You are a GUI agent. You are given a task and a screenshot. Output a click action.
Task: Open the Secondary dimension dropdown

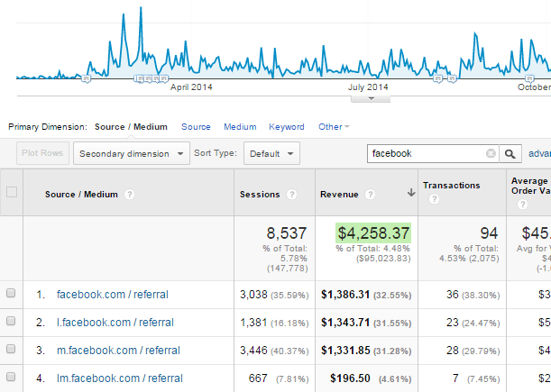tap(132, 153)
